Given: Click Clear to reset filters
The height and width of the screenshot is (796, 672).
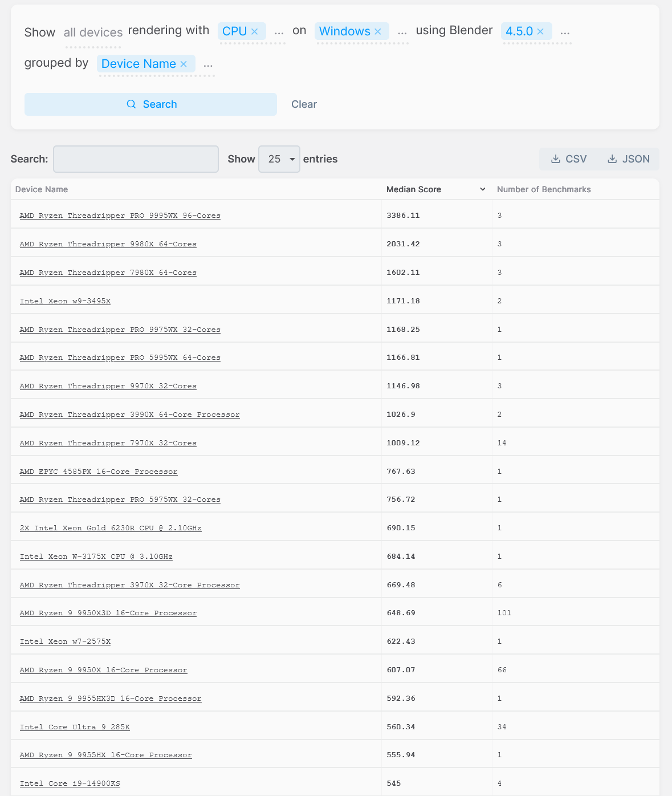Looking at the screenshot, I should 304,104.
